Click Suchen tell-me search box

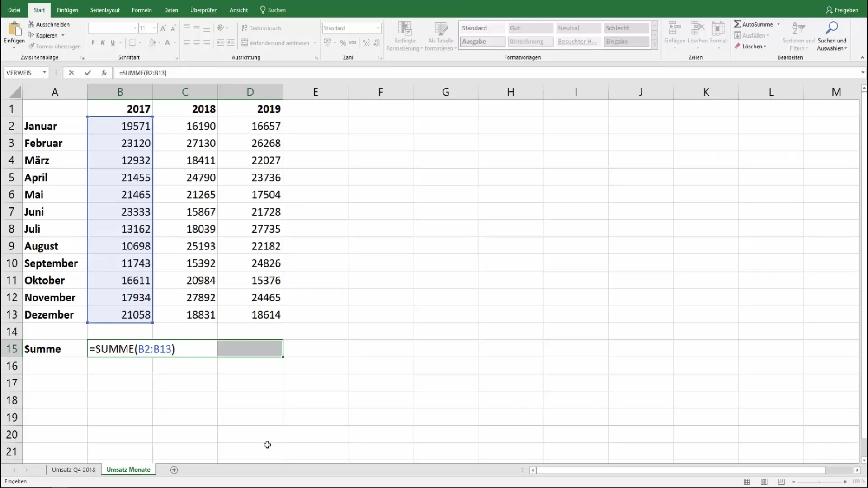click(273, 10)
